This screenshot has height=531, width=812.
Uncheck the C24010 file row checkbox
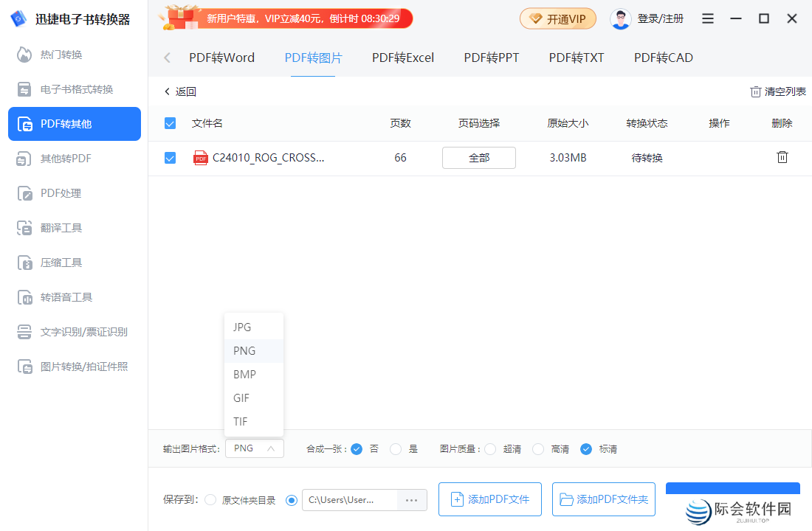pos(170,158)
